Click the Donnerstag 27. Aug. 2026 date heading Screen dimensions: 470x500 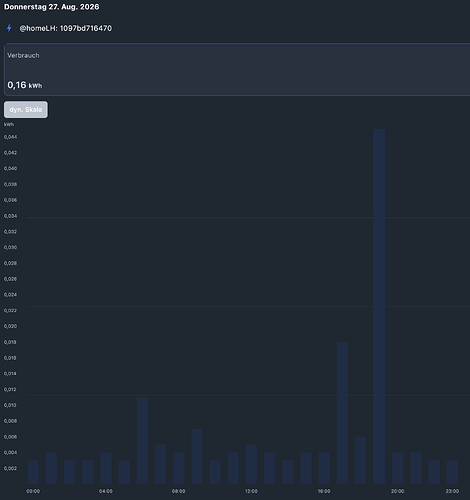click(52, 7)
